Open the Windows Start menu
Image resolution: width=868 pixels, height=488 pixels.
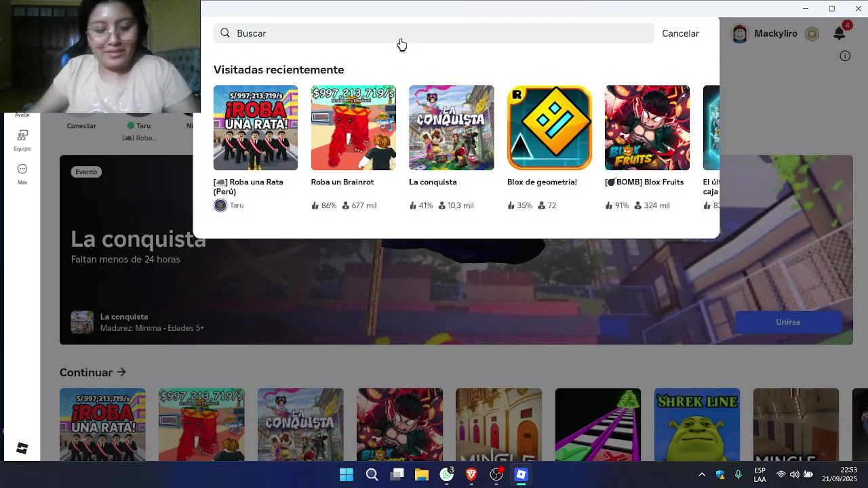click(347, 474)
